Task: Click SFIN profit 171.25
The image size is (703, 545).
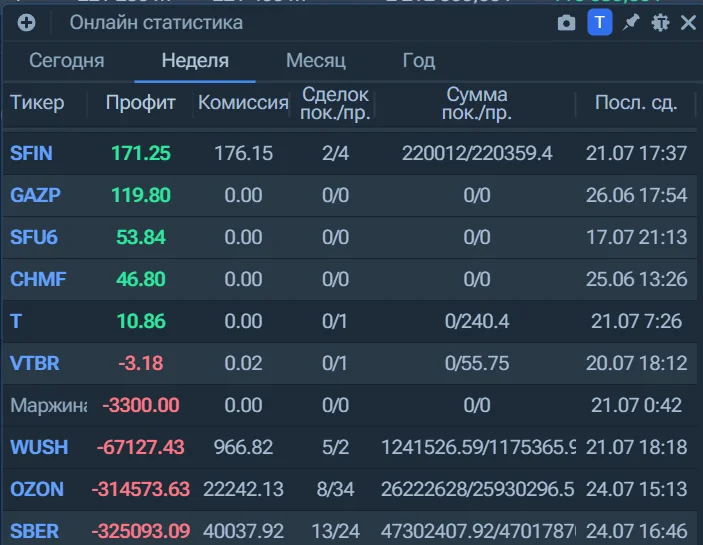Action: pyautogui.click(x=141, y=153)
